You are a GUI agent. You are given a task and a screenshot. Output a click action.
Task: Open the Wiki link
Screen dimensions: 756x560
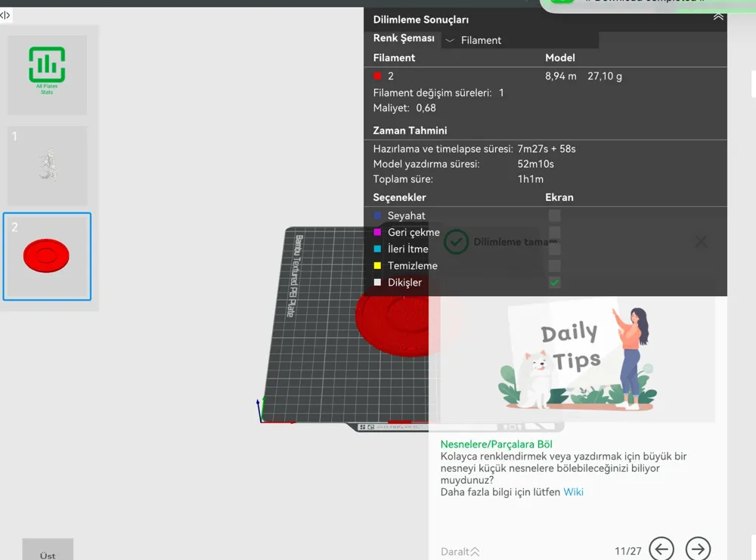(x=573, y=492)
